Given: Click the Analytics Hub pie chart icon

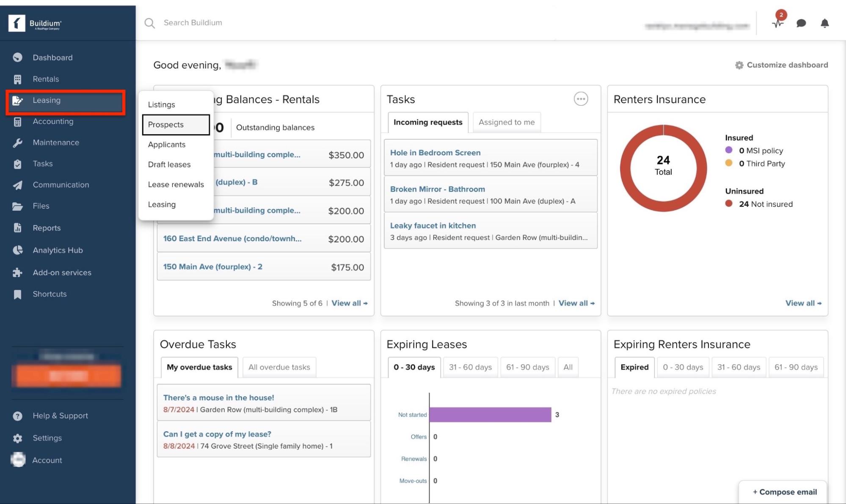Looking at the screenshot, I should pos(17,250).
